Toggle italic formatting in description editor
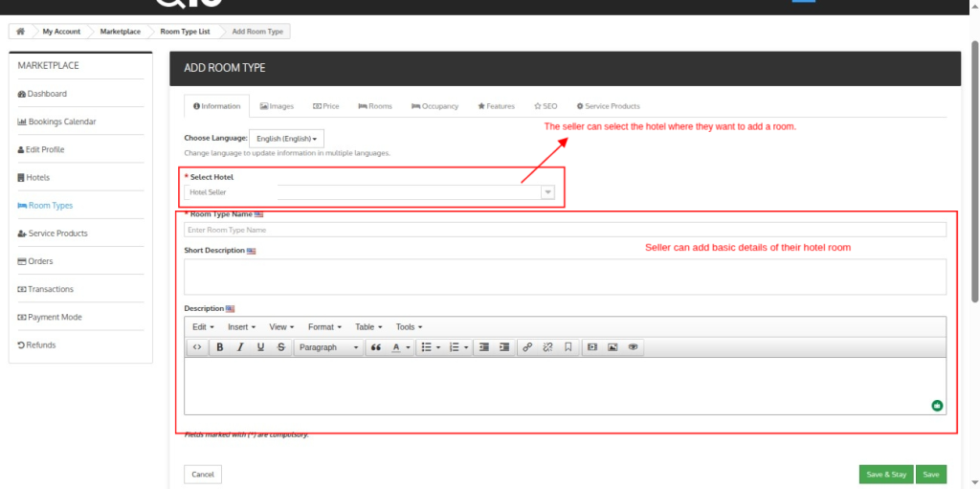 [x=240, y=347]
